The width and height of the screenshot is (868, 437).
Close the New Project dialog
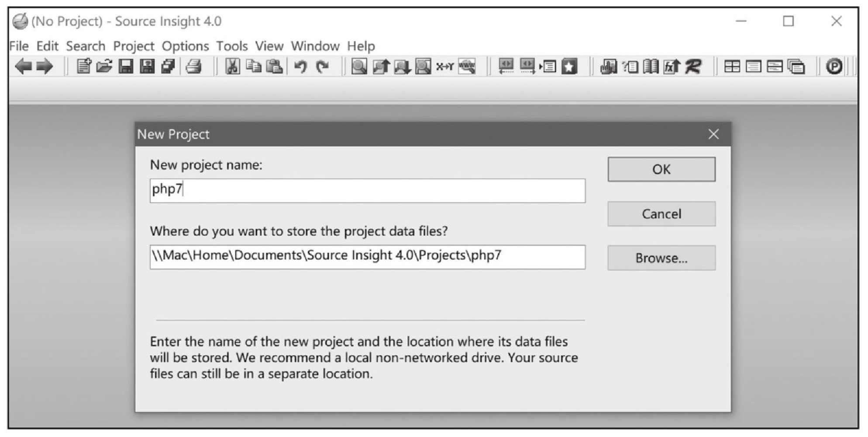pos(713,134)
